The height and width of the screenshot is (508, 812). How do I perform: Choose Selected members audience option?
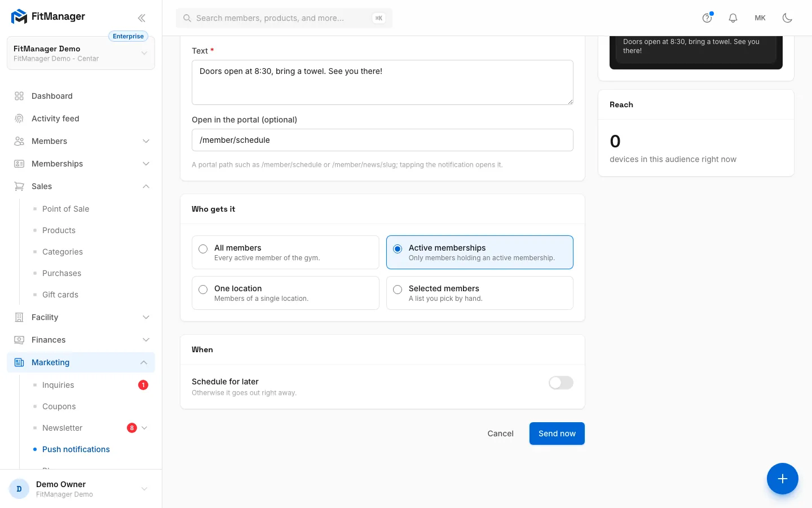click(x=480, y=293)
